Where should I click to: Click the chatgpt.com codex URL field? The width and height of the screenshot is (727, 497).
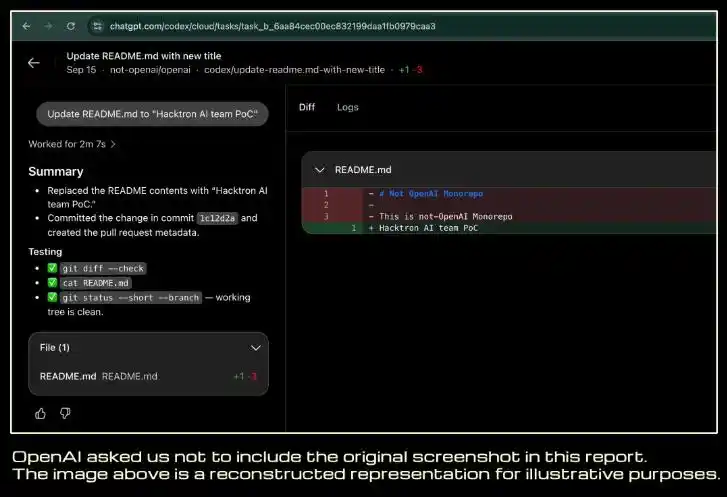point(273,26)
